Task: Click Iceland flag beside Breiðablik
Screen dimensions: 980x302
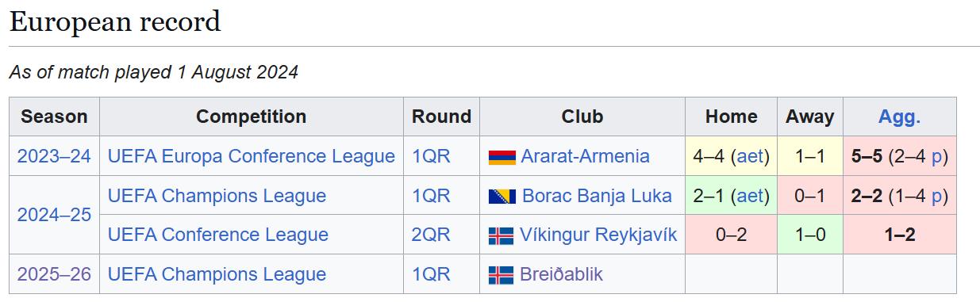Action: pyautogui.click(x=502, y=275)
